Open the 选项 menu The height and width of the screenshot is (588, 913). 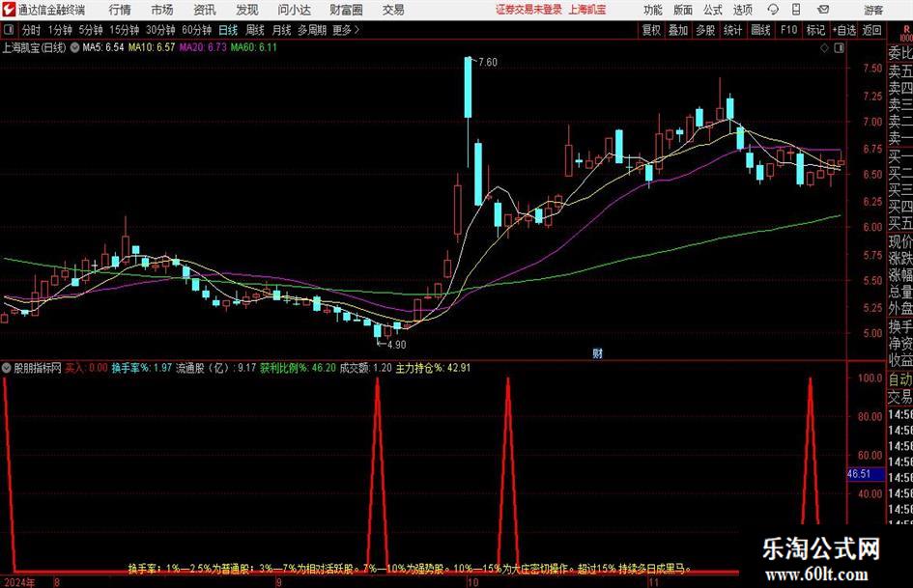(742, 10)
